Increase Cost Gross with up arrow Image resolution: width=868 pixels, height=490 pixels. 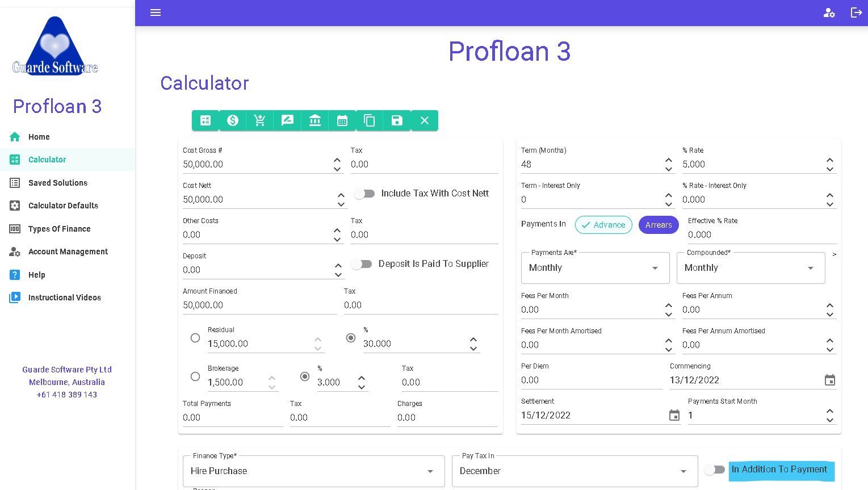[337, 161]
